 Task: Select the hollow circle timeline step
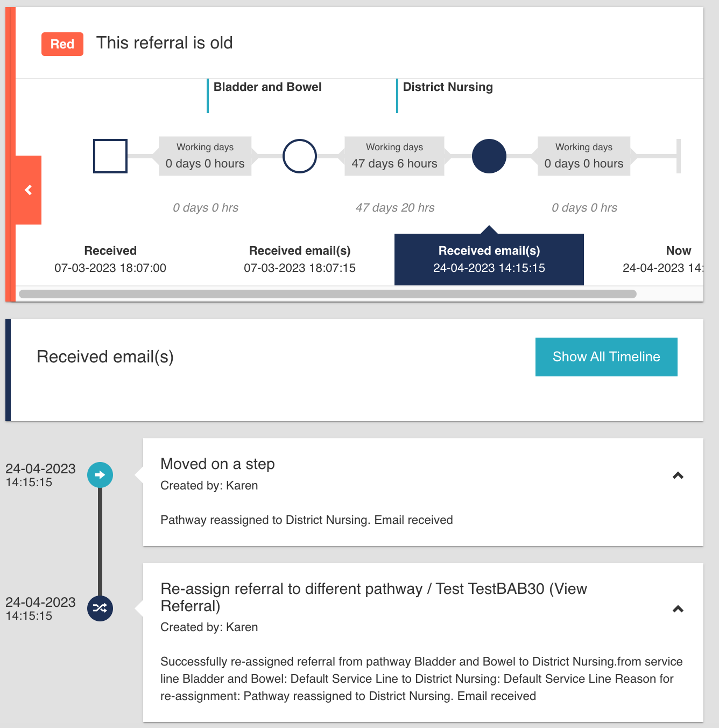tap(300, 156)
